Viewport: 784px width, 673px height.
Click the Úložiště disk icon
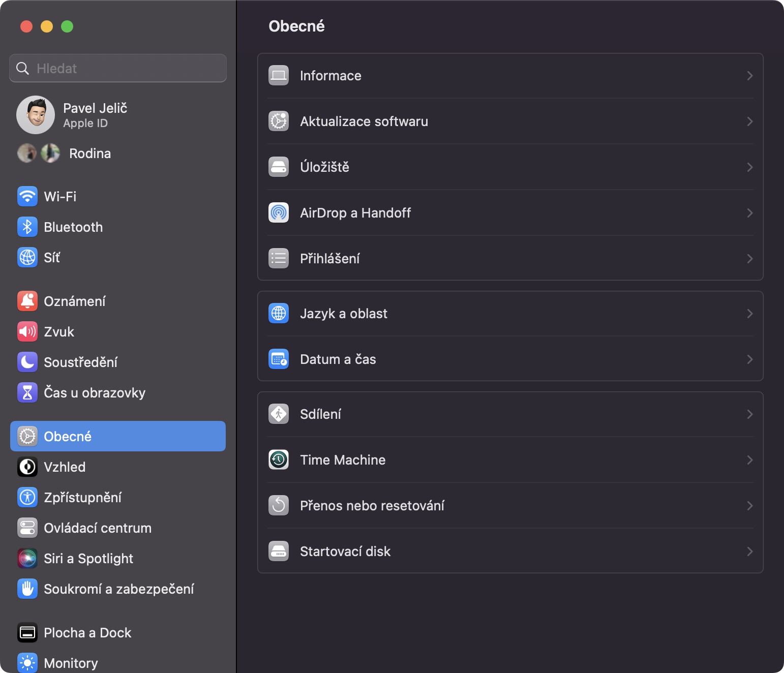coord(279,167)
